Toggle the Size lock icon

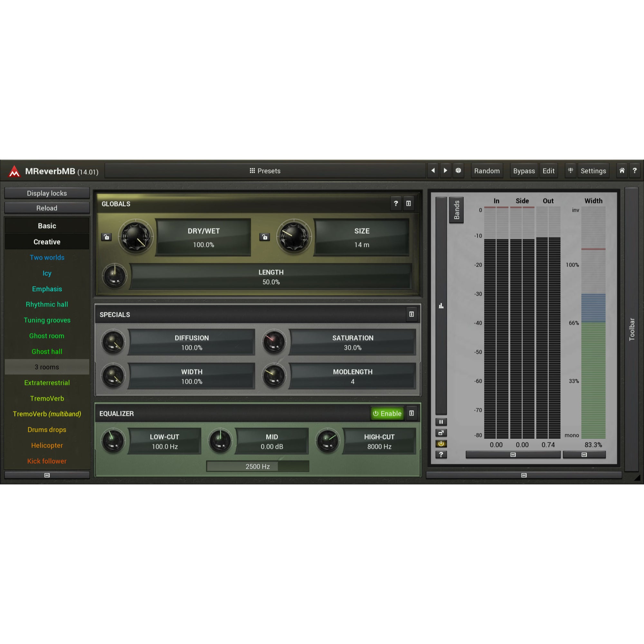tap(265, 237)
